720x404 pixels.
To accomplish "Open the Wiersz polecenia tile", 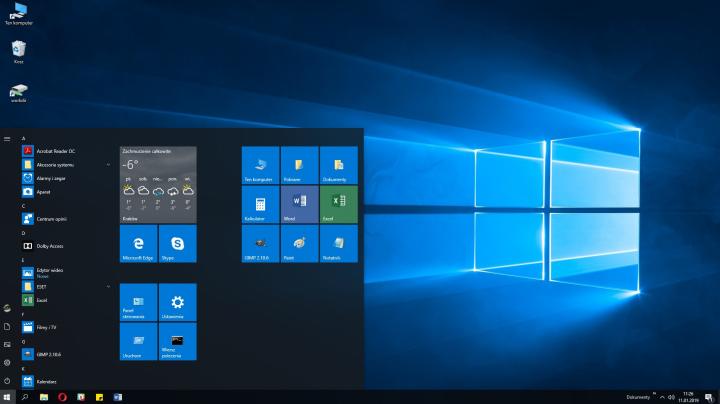I will coord(177,341).
